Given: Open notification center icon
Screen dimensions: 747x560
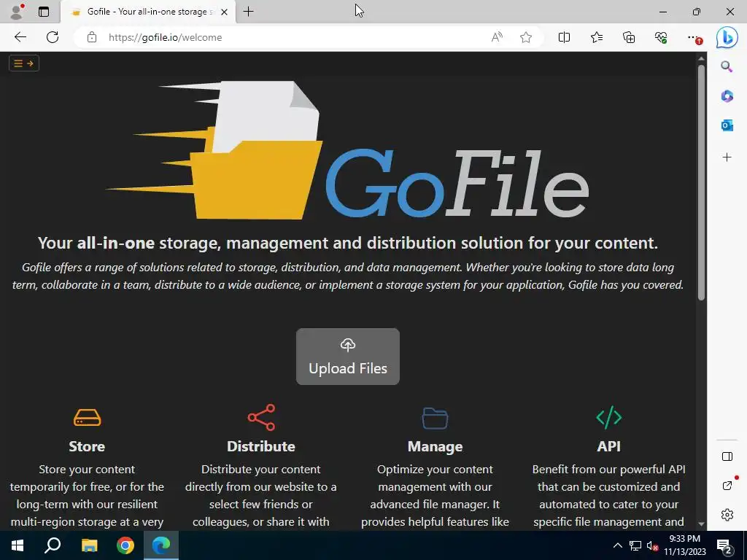Looking at the screenshot, I should [x=724, y=547].
